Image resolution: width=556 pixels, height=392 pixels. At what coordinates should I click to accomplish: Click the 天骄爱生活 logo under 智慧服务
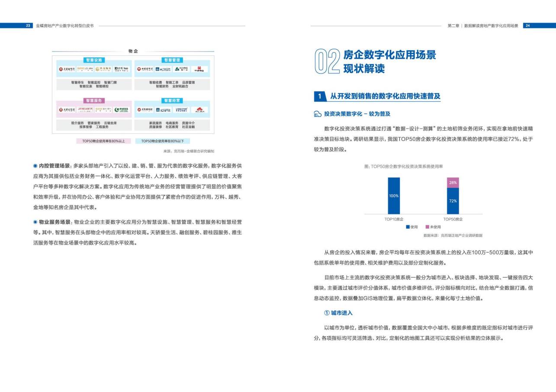pyautogui.click(x=67, y=109)
